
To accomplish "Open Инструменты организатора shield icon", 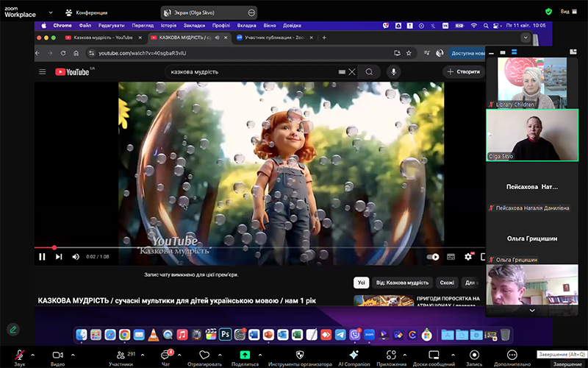I will pyautogui.click(x=300, y=355).
